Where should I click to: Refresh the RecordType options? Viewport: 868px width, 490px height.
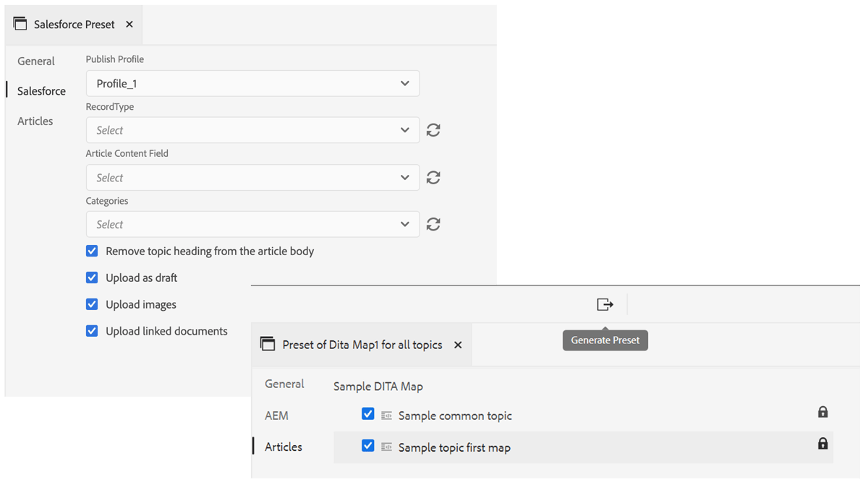coord(433,130)
